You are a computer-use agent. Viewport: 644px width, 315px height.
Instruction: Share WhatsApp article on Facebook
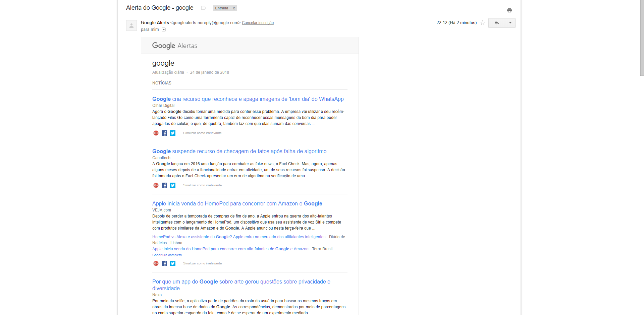coord(164,133)
